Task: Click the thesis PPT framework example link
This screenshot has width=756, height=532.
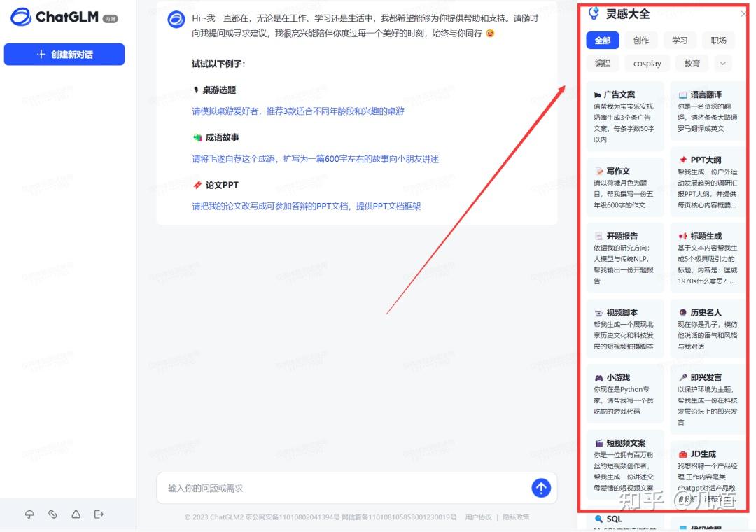Action: coord(307,206)
